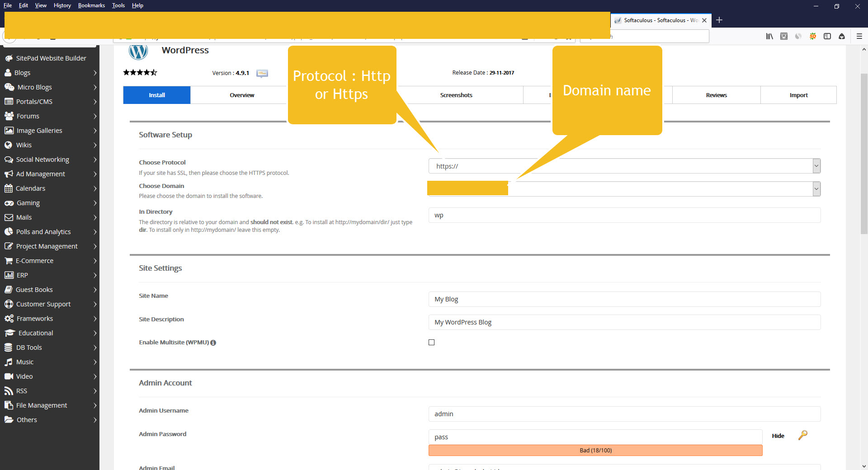Viewport: 868px width, 470px height.
Task: Open the Choose Protocol dropdown
Action: tap(624, 166)
